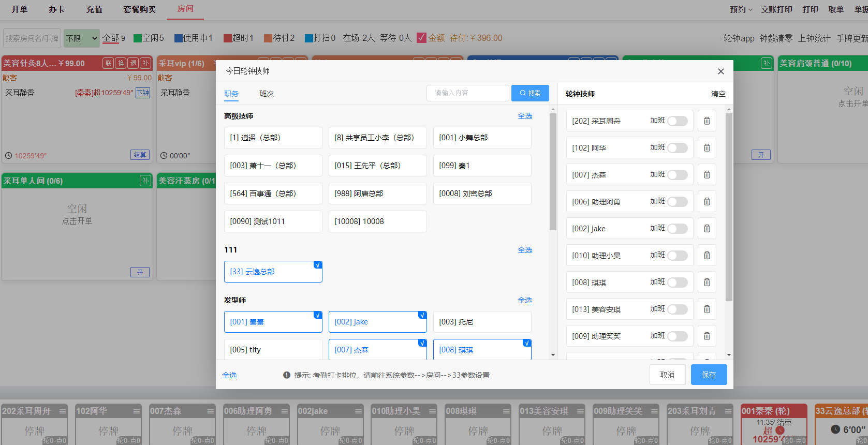Select technician [1] 逍遥（总部）
This screenshot has height=445, width=868.
point(273,138)
